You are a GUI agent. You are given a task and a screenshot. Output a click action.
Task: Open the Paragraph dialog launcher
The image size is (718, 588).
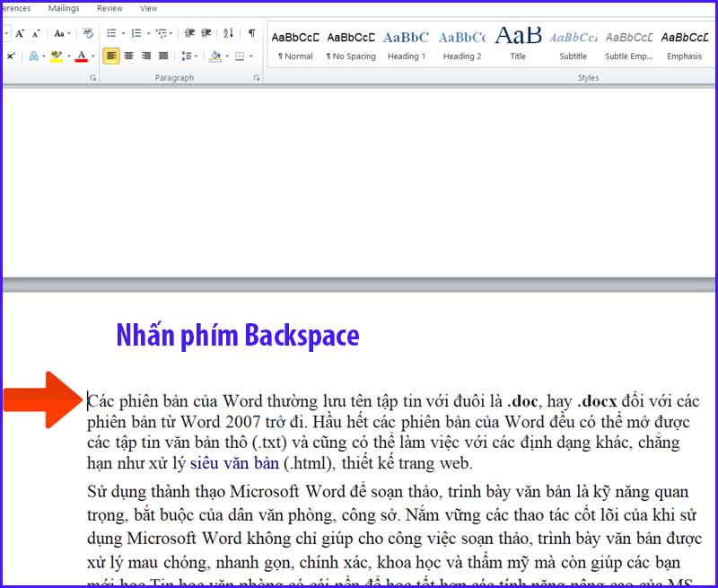click(257, 78)
